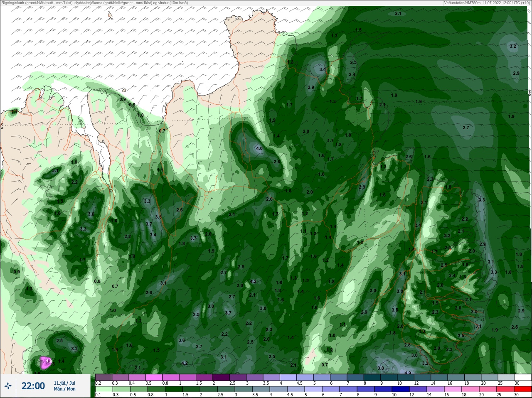The image size is (532, 398).
Task: Select upper legend dark teal swatch between 9 and 10
Action: pyautogui.click(x=389, y=377)
